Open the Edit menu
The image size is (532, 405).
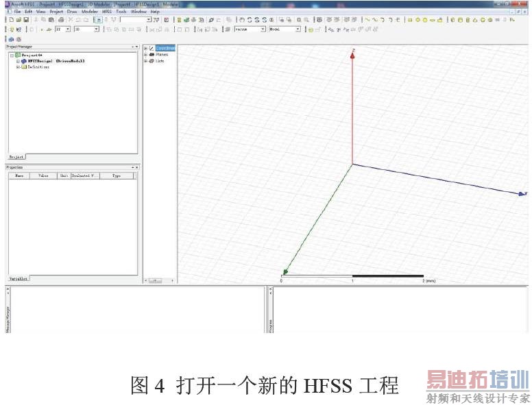click(29, 12)
